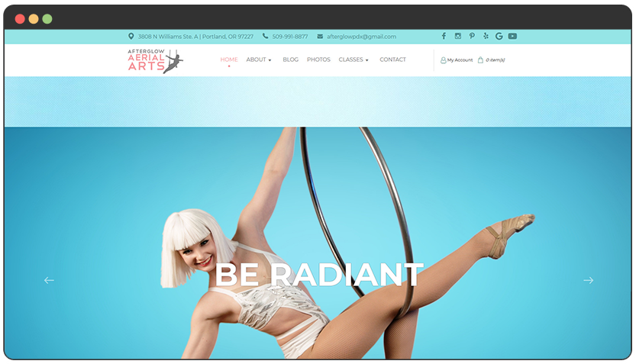Open the Contact menu item
The height and width of the screenshot is (364, 636).
coord(392,60)
